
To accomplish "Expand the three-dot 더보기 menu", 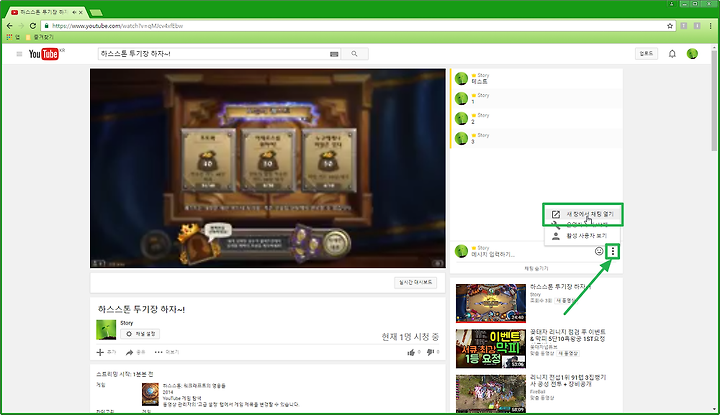I will pyautogui.click(x=167, y=352).
